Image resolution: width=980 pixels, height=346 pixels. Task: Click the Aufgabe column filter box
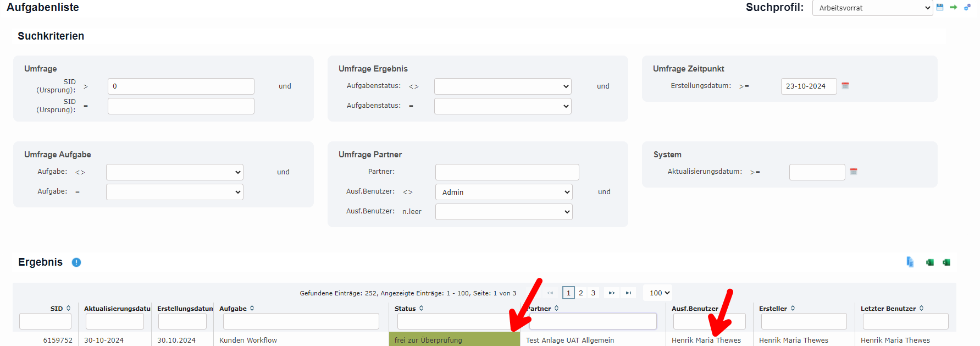(301, 321)
